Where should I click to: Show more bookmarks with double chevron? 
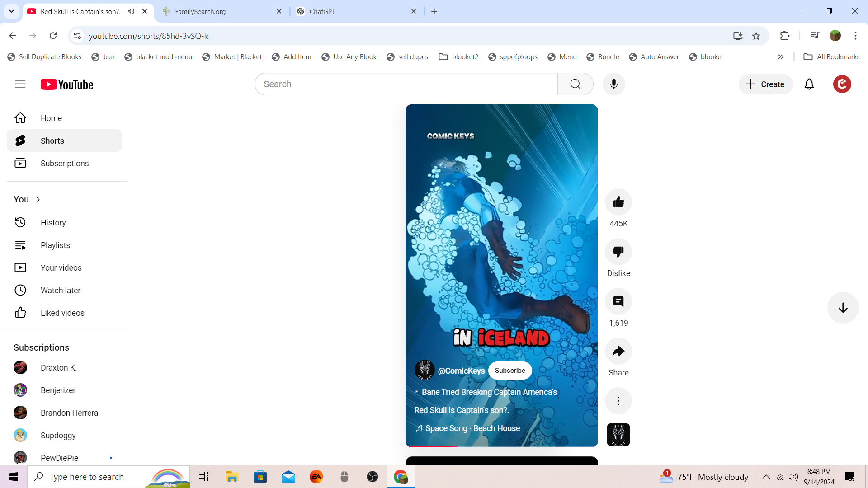(x=781, y=57)
